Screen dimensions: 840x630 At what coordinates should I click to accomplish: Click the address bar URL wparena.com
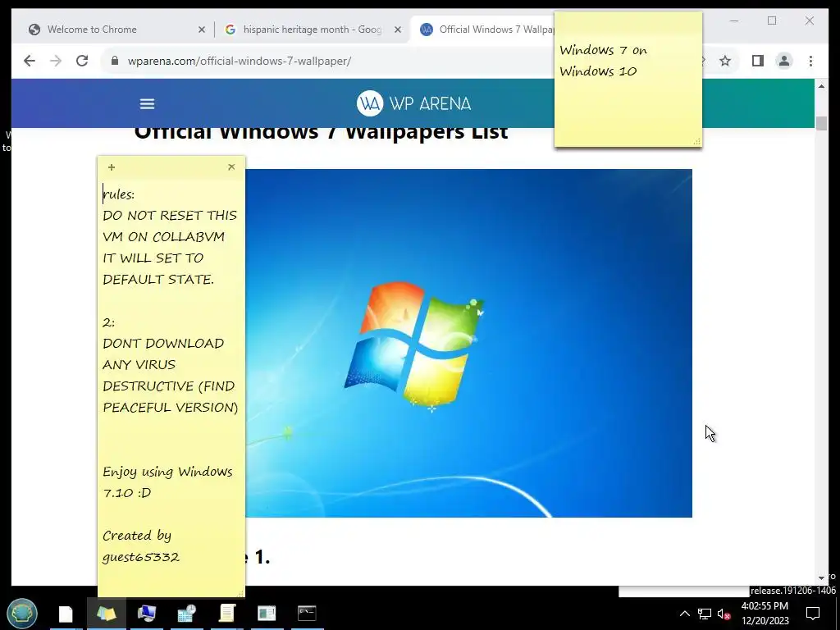click(x=239, y=61)
